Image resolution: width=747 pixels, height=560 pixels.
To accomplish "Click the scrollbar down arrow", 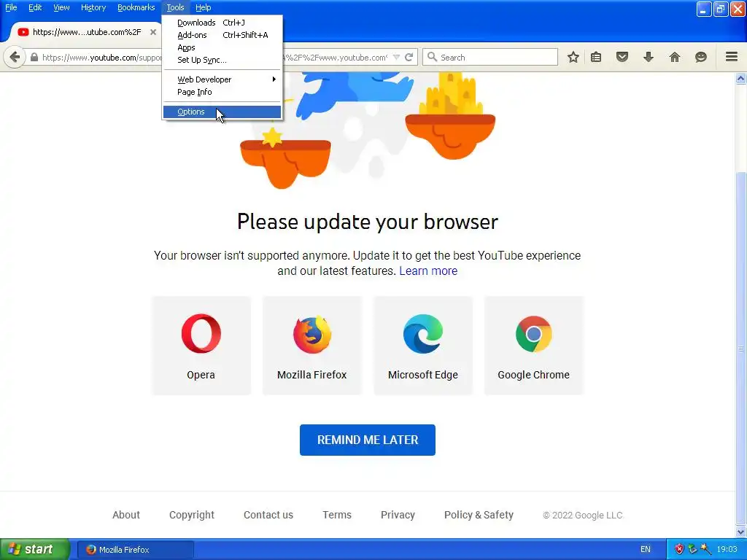I will pyautogui.click(x=741, y=532).
